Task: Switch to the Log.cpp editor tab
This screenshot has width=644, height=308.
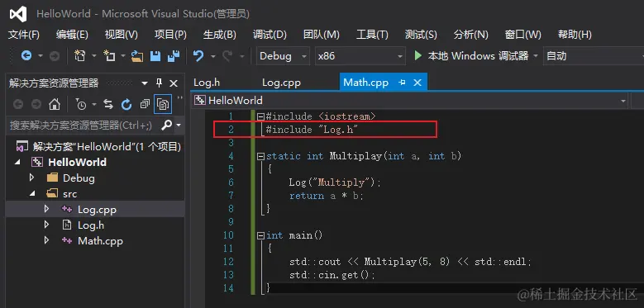Action: (x=281, y=83)
